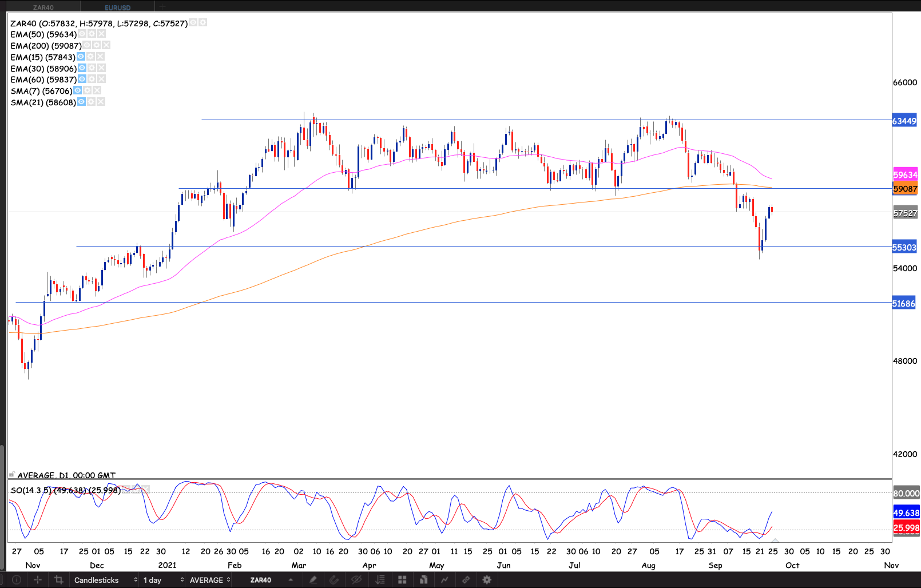Click the four-square grid layout icon
Image resolution: width=921 pixels, height=588 pixels.
402,579
